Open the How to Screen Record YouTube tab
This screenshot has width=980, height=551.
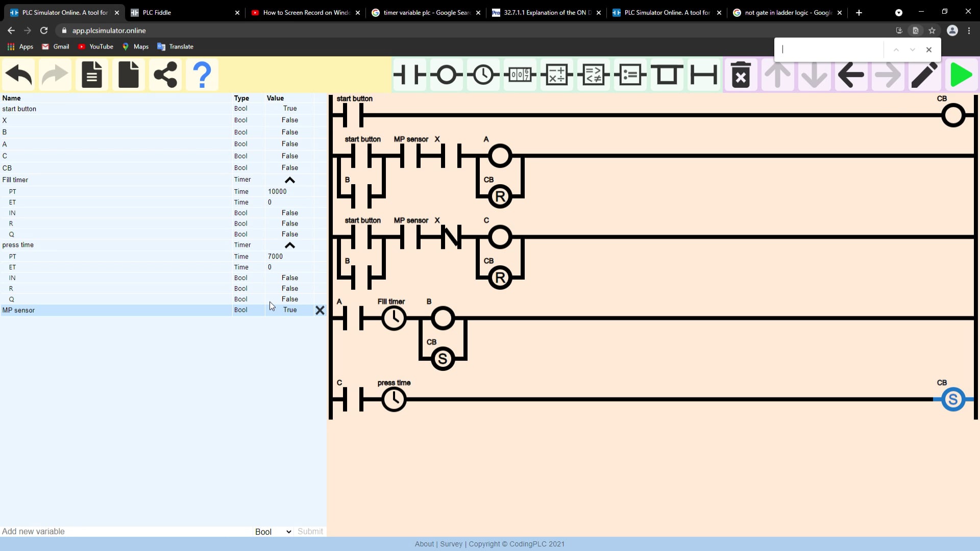tap(301, 12)
